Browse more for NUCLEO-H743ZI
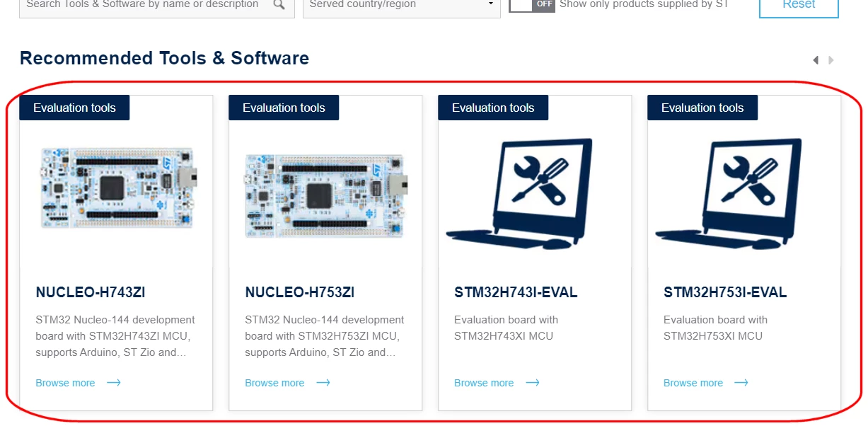Image resolution: width=868 pixels, height=443 pixels. [65, 383]
